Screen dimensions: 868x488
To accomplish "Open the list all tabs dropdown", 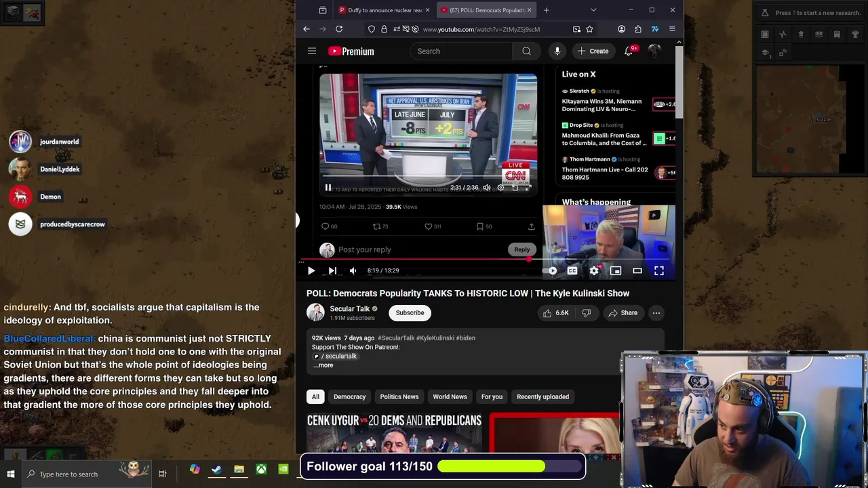I will point(593,10).
